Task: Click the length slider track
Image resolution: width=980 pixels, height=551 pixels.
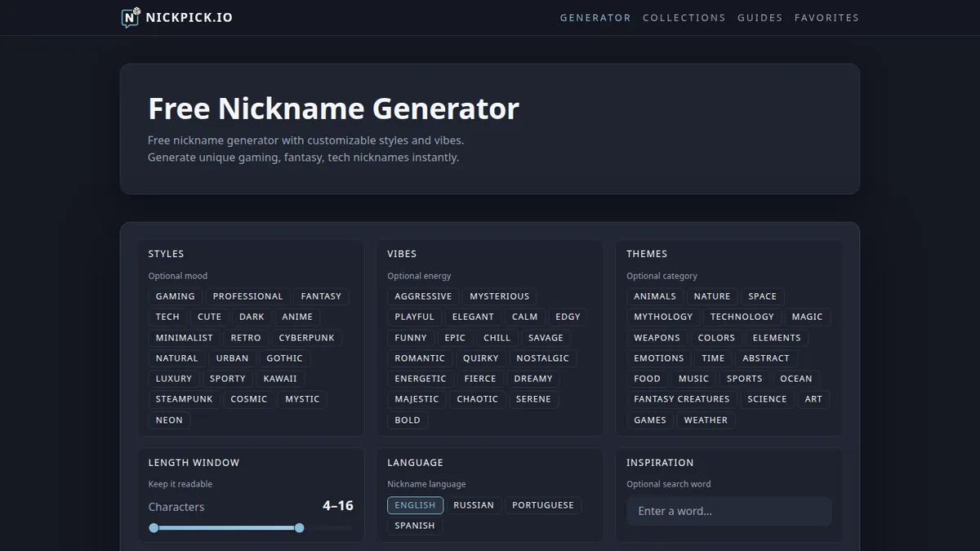Action: [x=251, y=528]
